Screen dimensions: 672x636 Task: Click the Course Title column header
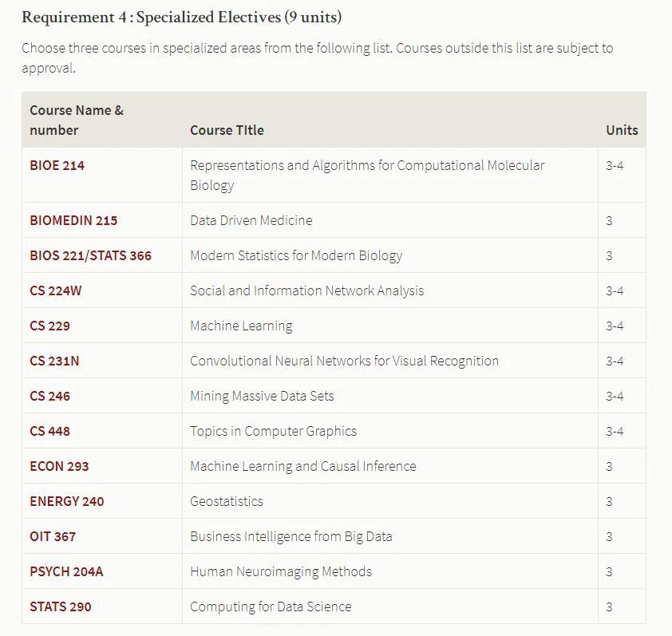(x=227, y=130)
